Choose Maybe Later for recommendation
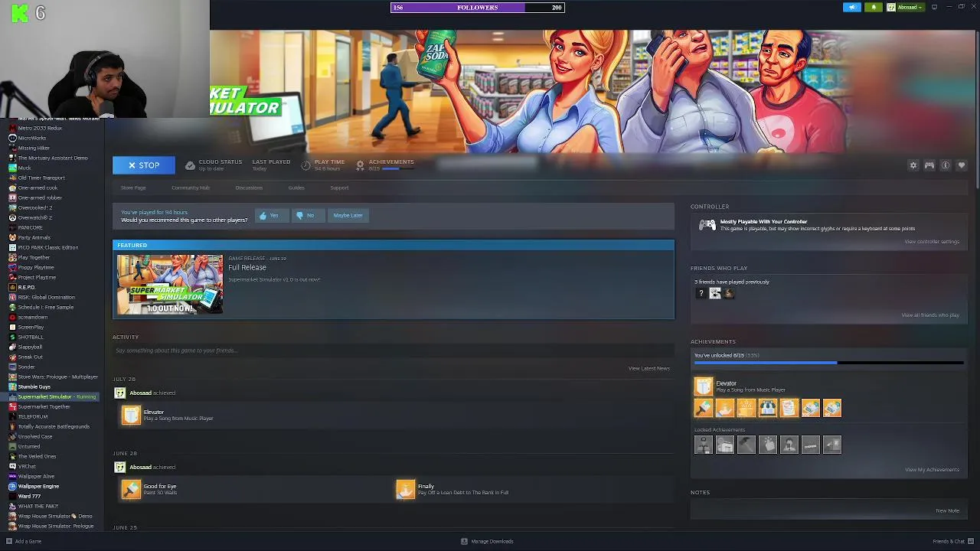980x551 pixels. point(348,215)
